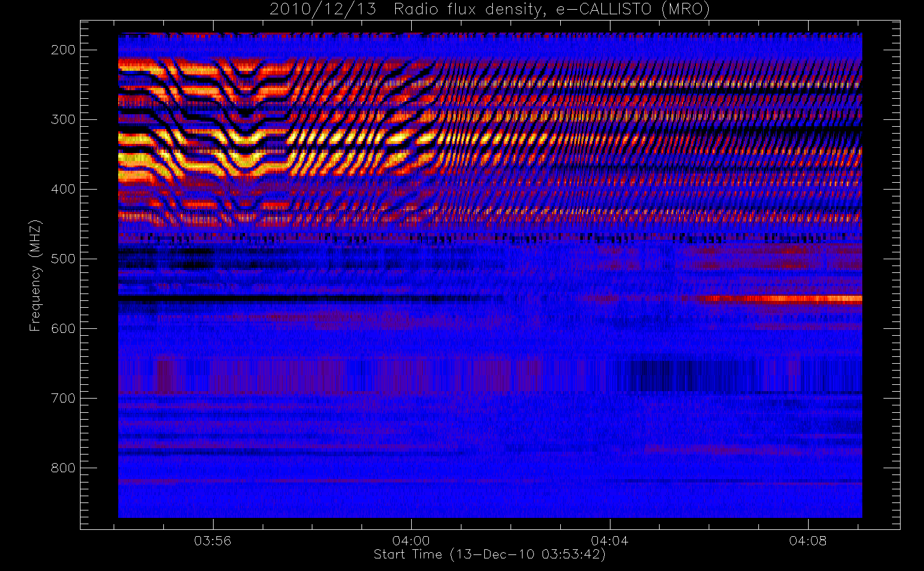Click the plot title '2010/12/13 Radio flux density, e-CALLISTO (MRO)'
924x571 pixels.
point(489,10)
